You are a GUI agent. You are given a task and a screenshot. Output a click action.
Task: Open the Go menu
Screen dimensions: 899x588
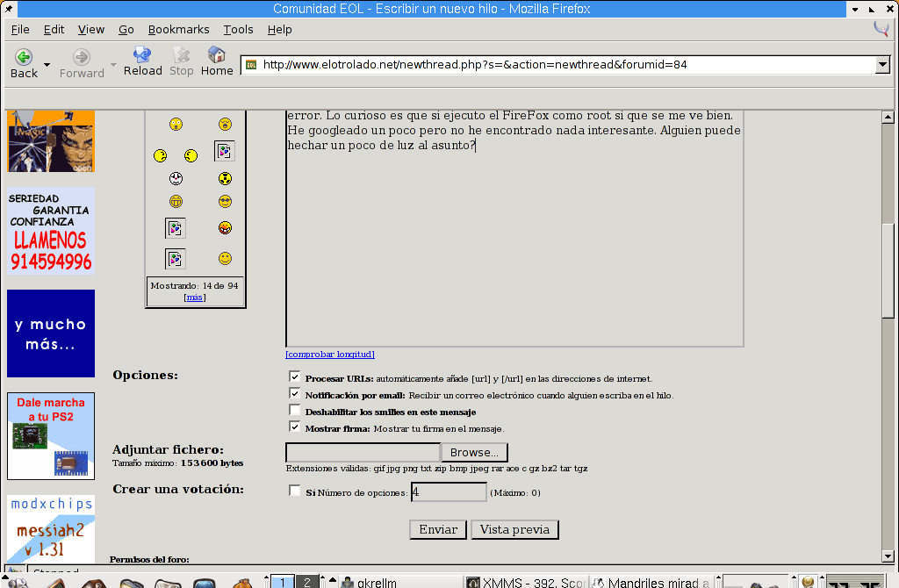[x=126, y=29]
